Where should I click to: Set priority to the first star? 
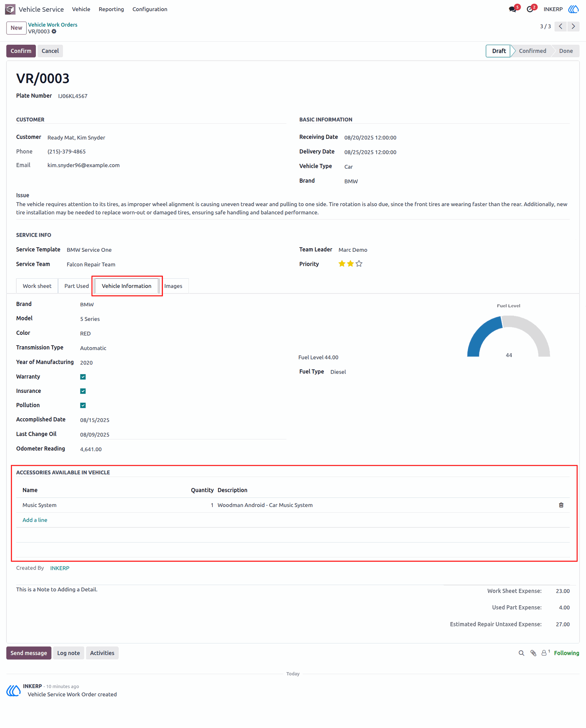point(342,264)
